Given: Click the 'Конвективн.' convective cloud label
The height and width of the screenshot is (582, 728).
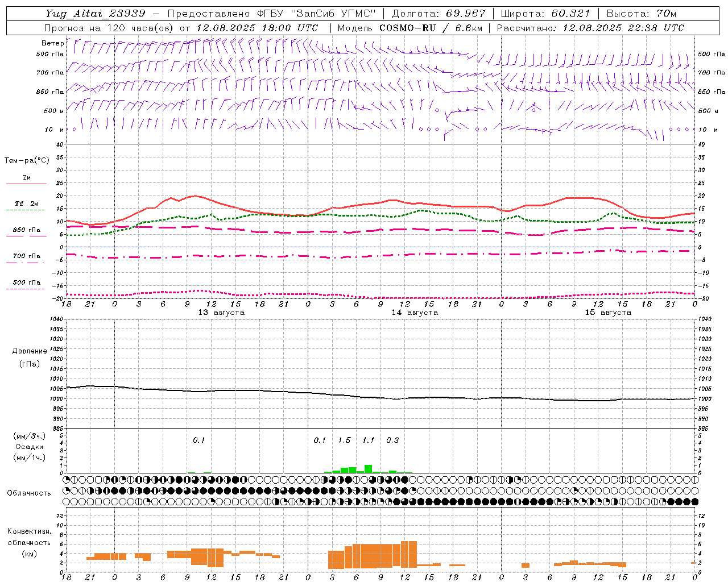Looking at the screenshot, I should coord(30,531).
